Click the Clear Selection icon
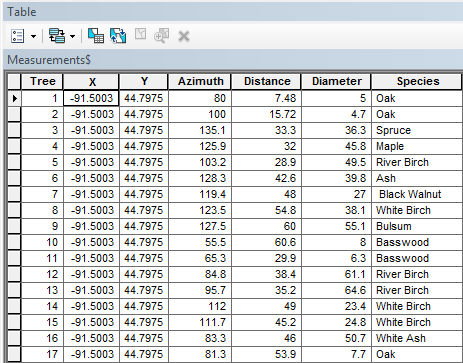This screenshot has width=463, height=363. pos(140,34)
